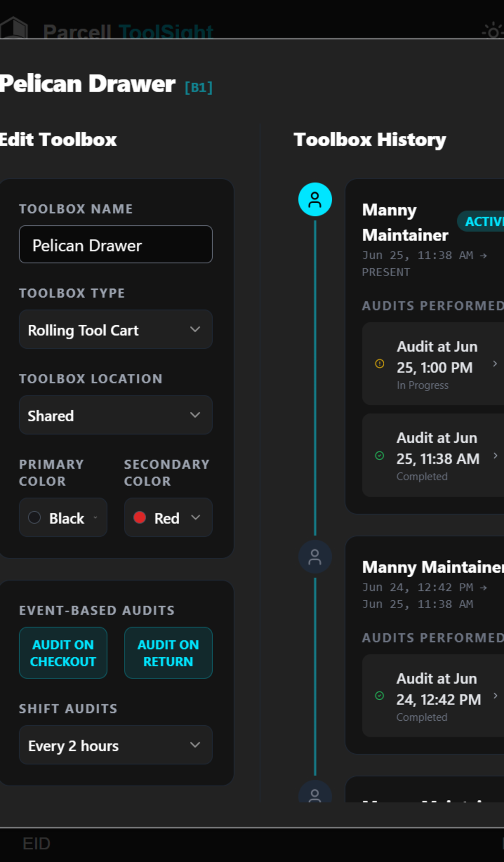The height and width of the screenshot is (862, 504).
Task: Click the Toolbox History heading
Action: pyautogui.click(x=370, y=140)
